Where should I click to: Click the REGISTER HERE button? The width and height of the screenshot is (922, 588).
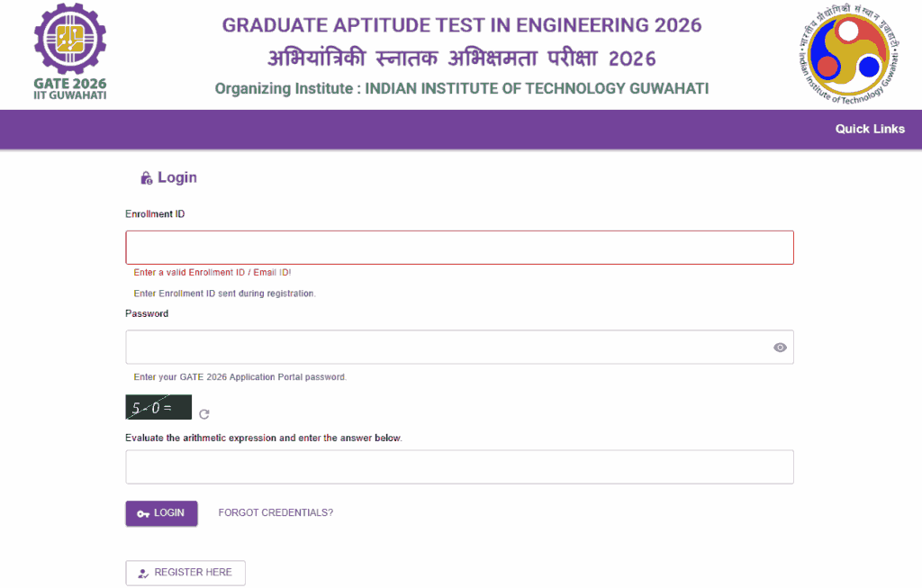185,573
